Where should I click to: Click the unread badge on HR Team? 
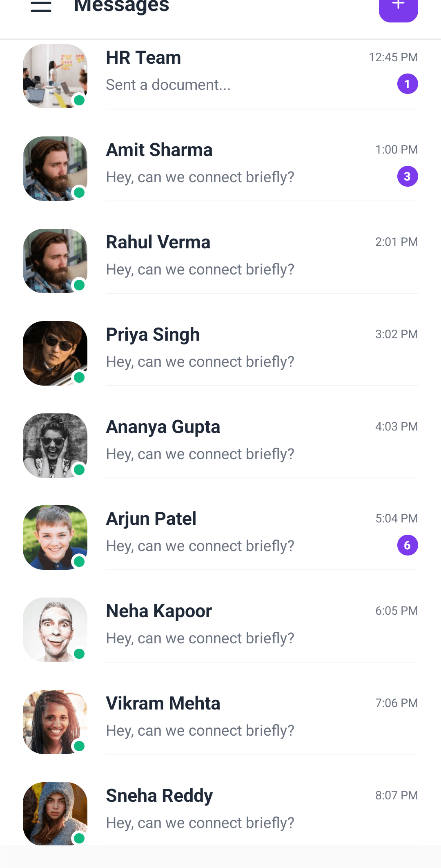[x=407, y=84]
